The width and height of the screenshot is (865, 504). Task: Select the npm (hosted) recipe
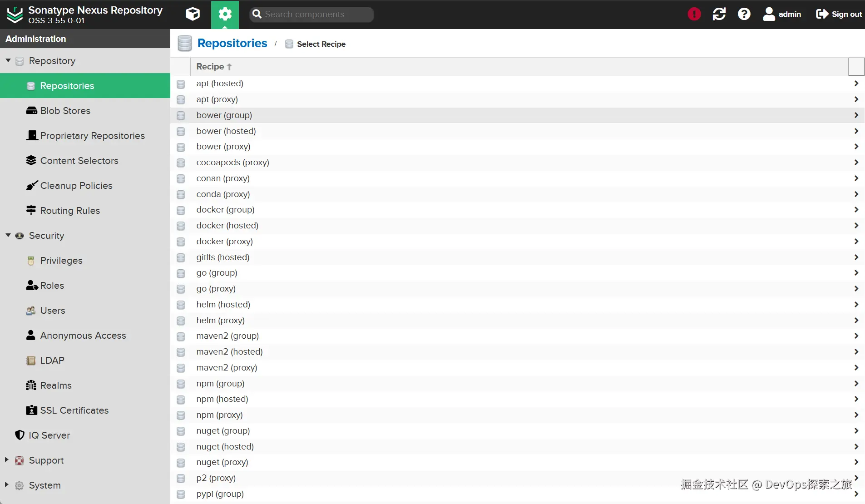(517, 399)
